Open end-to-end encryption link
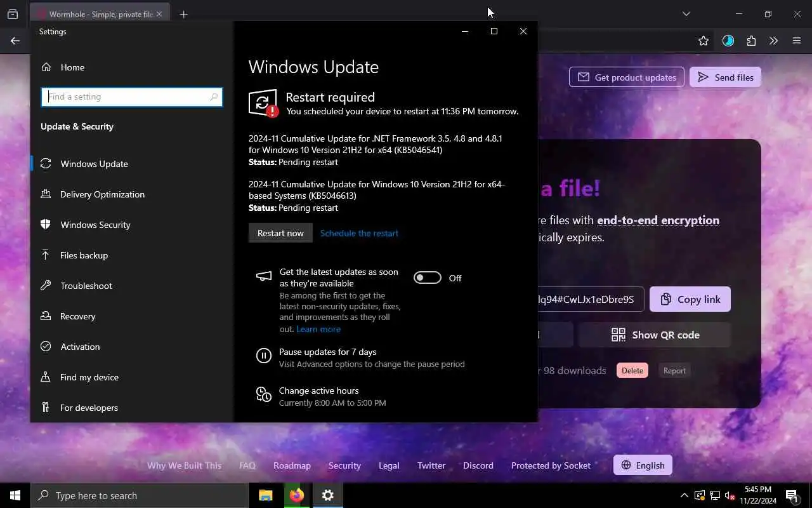 click(658, 220)
